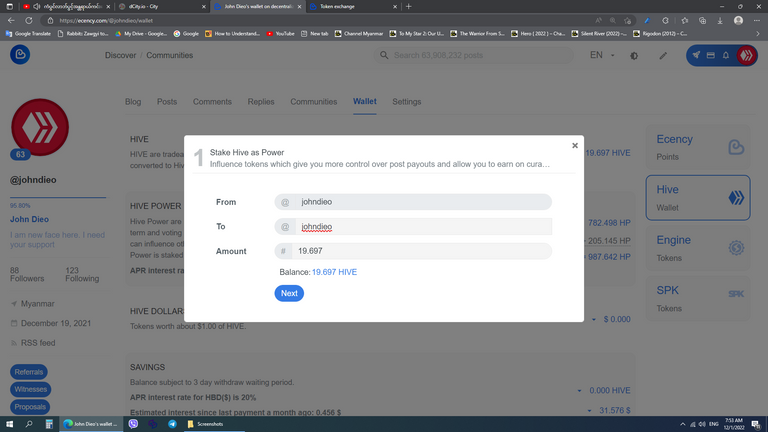Click taskbar volume icon

click(702, 424)
